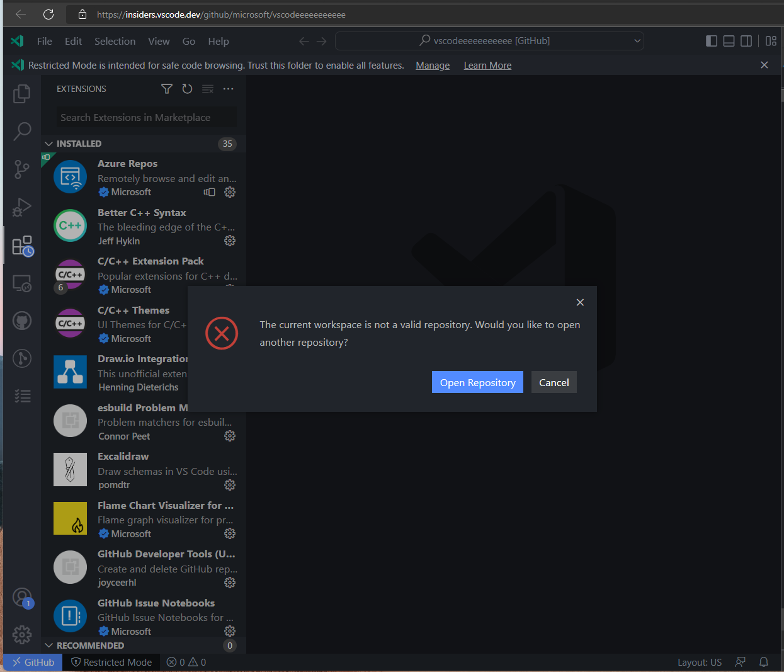
Task: Open the Run and Debug view
Action: point(21,207)
